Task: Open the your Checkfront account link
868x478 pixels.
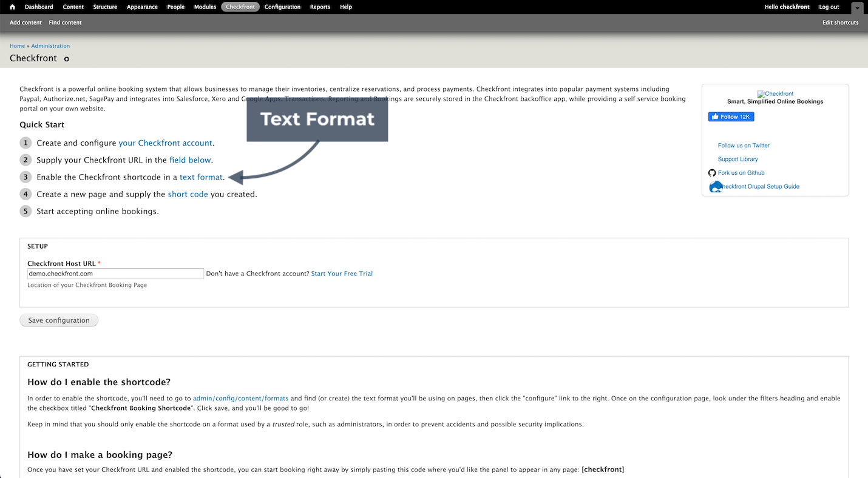Action: (165, 143)
